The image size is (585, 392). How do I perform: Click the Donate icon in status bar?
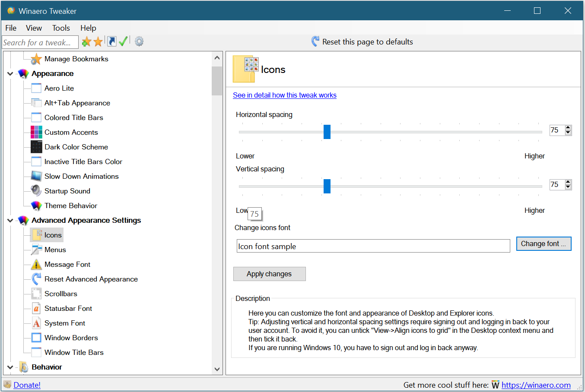pyautogui.click(x=7, y=385)
